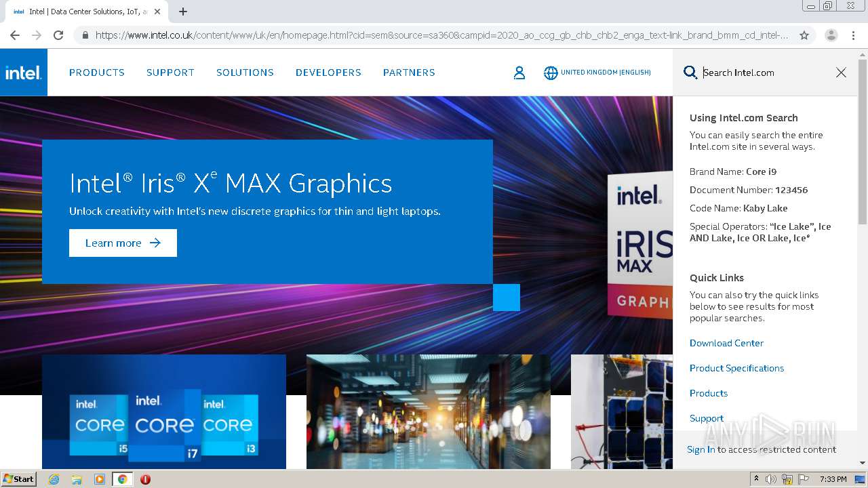Bookmark this page with star icon
The height and width of the screenshot is (488, 868).
click(804, 35)
